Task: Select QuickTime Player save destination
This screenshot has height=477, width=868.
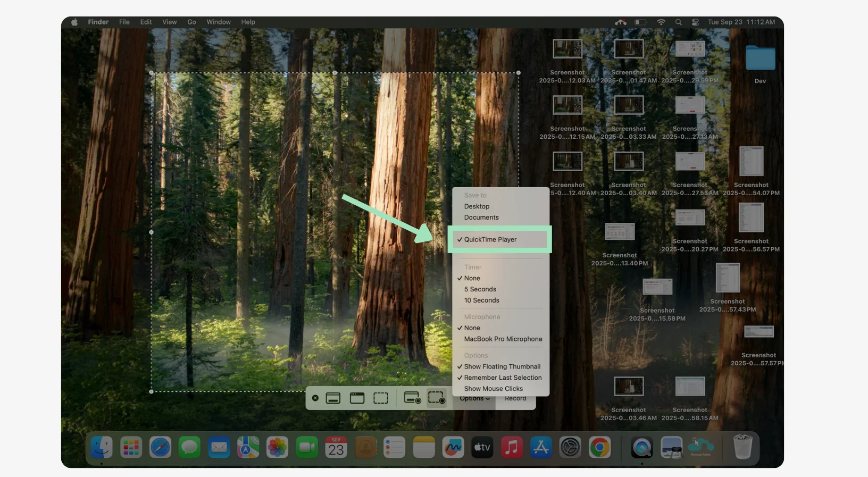Action: pyautogui.click(x=500, y=239)
